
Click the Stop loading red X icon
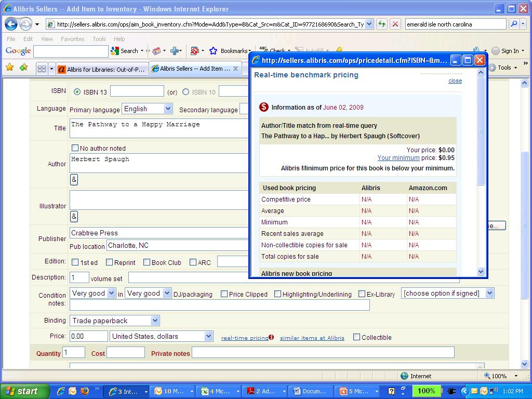[395, 24]
